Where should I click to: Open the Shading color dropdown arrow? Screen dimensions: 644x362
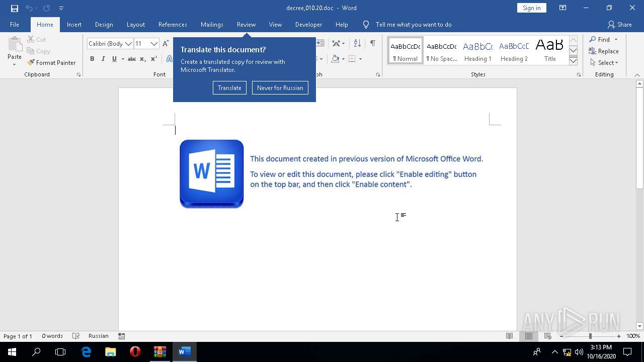point(343,59)
